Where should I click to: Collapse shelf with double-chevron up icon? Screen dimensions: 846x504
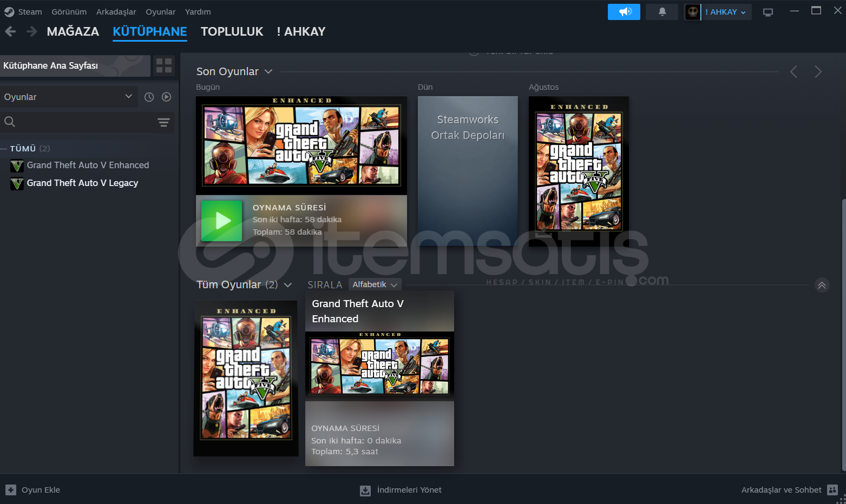[x=822, y=286]
